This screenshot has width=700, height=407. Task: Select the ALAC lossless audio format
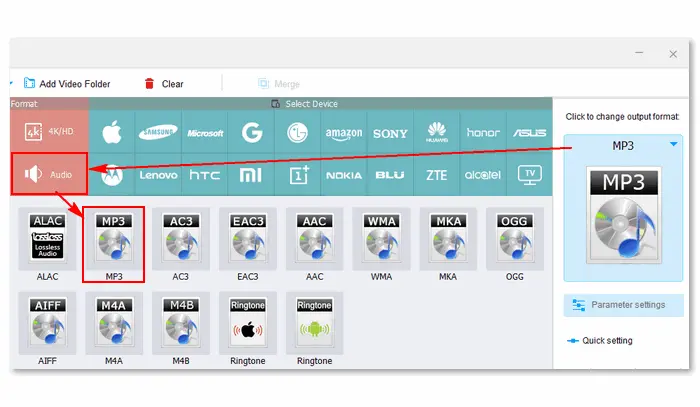click(x=47, y=239)
